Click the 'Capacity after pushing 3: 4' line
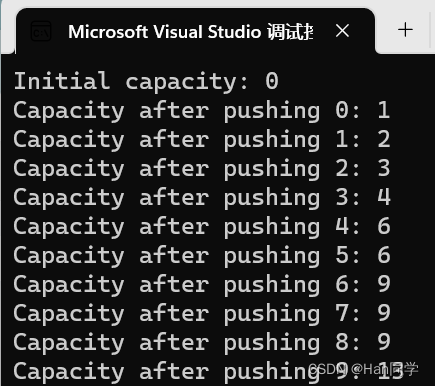 202,198
